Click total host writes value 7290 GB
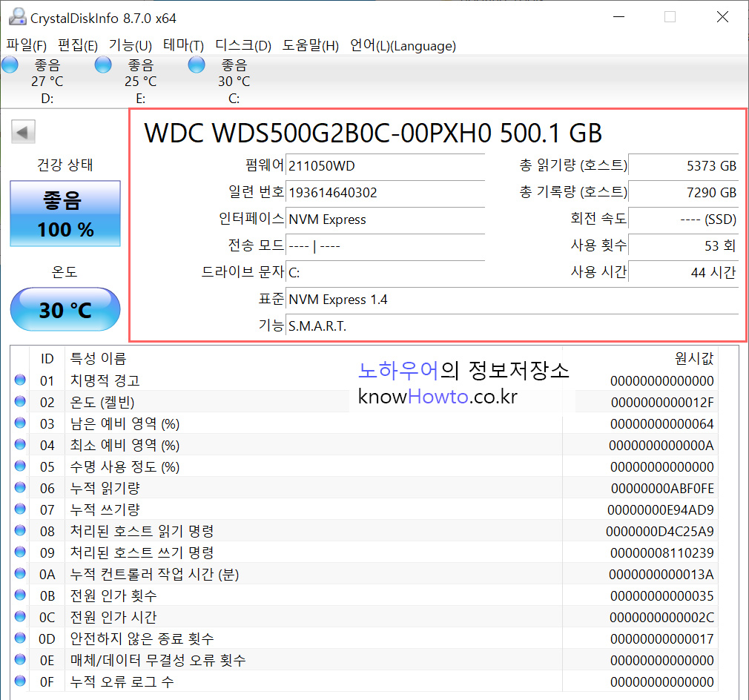Screen dimensions: 749x700 (683, 193)
